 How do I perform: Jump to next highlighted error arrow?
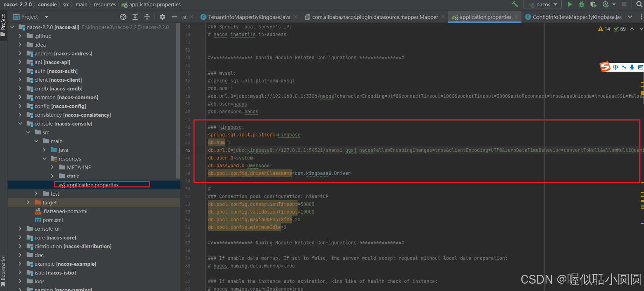click(x=641, y=29)
